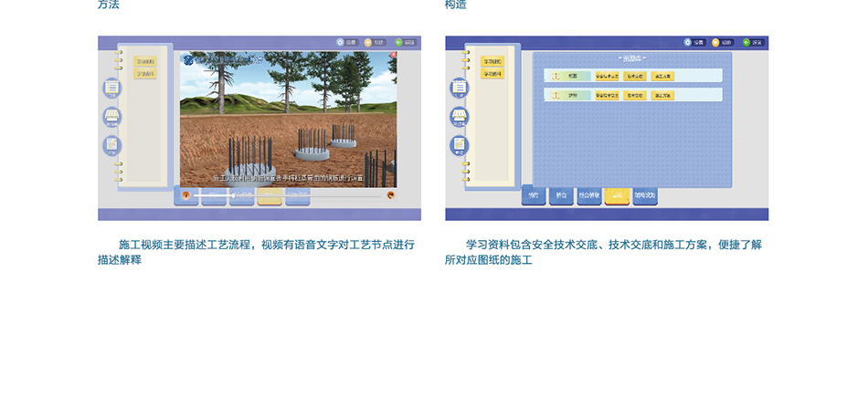Screen dimensions: 868x408
Task: Select highlighted yellow bottom tab in resource screen
Action: (618, 195)
